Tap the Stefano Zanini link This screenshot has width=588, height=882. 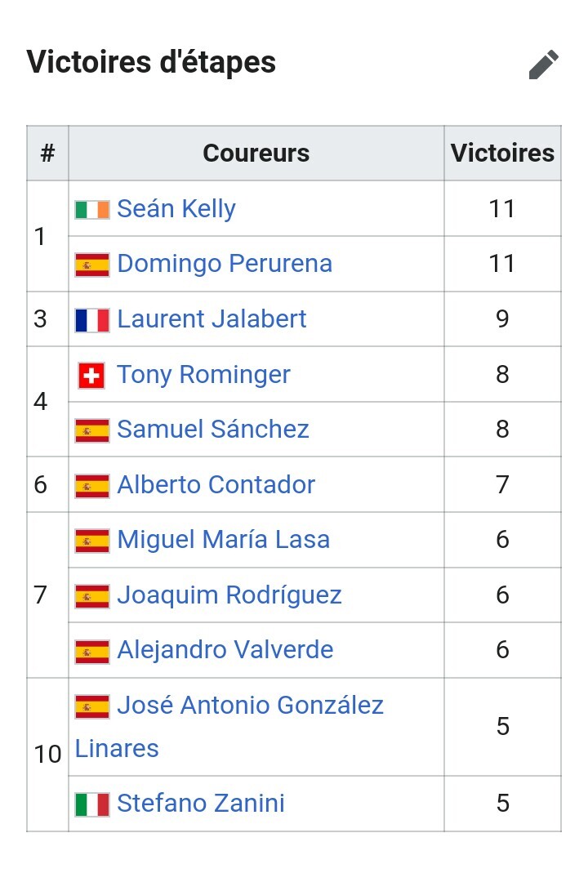(x=201, y=804)
